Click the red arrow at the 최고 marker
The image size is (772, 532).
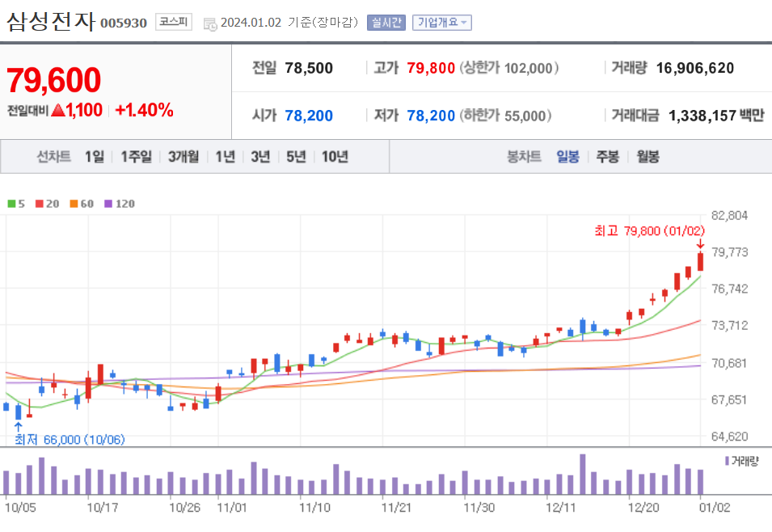coord(700,244)
